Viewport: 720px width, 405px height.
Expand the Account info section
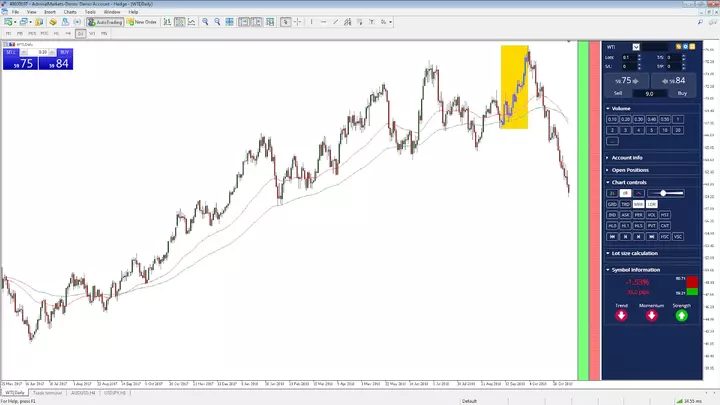626,157
